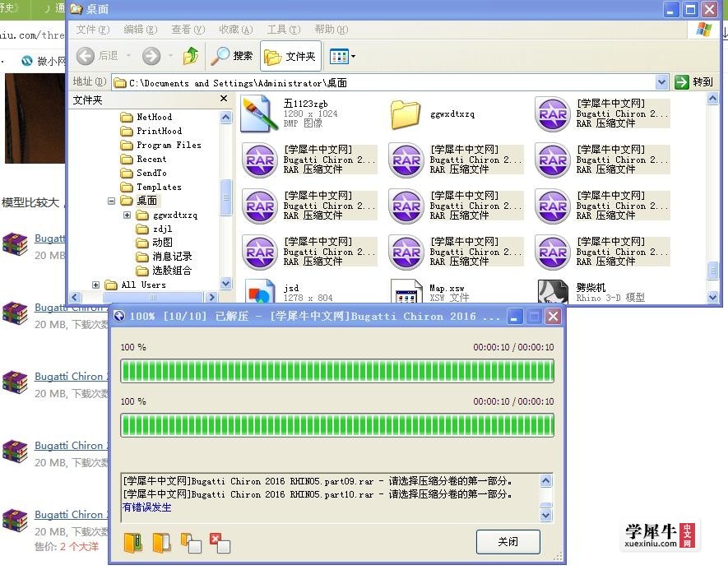Image resolution: width=728 pixels, height=579 pixels.
Task: Select the Recent folder in tree
Action: tap(143, 159)
